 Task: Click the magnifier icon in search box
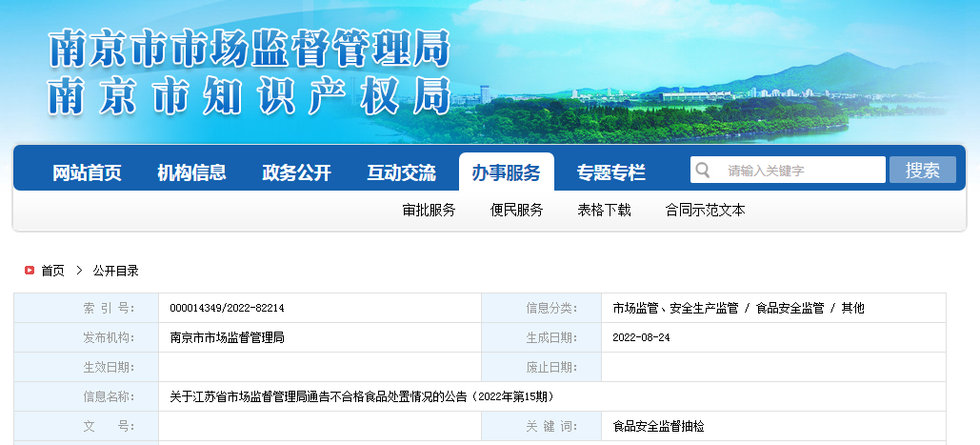coord(703,170)
